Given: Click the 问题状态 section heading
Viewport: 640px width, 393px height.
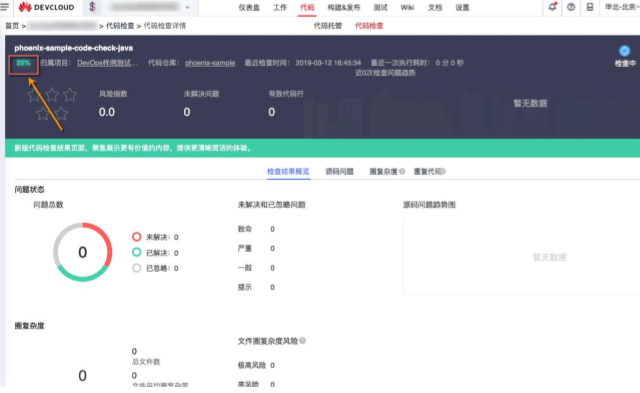Looking at the screenshot, I should (x=29, y=189).
